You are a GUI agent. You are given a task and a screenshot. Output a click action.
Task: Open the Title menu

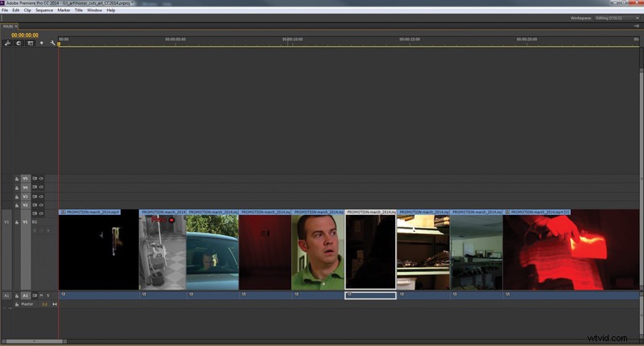(x=78, y=10)
